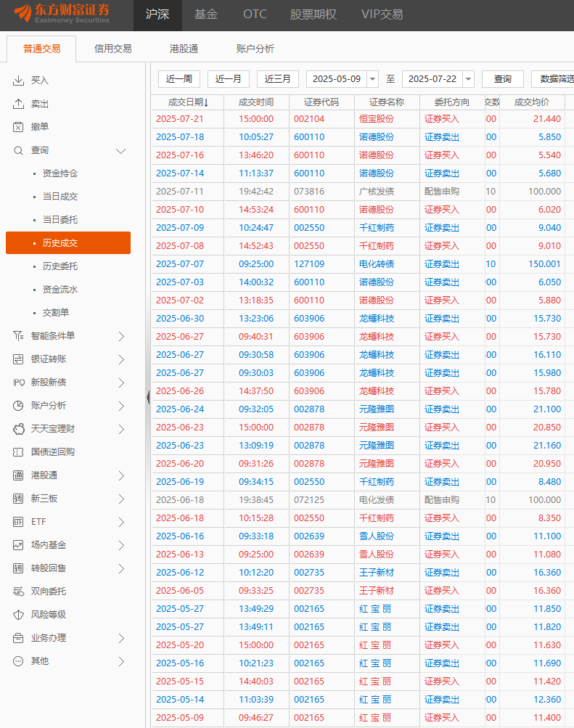Select the 普通交易 tab
574x728 pixels.
[42, 49]
